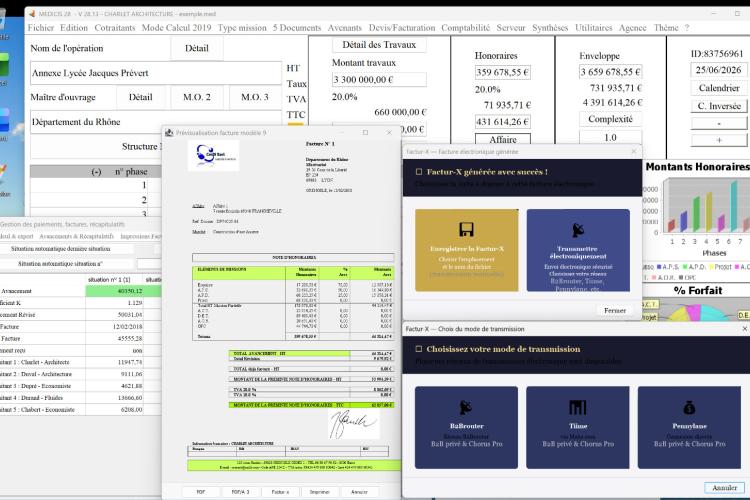Screen dimensions: 750x500
Task: Click the n° phase column header
Action: [x=131, y=172]
